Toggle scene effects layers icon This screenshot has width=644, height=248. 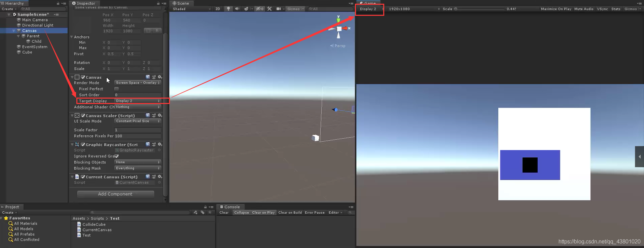(246, 9)
